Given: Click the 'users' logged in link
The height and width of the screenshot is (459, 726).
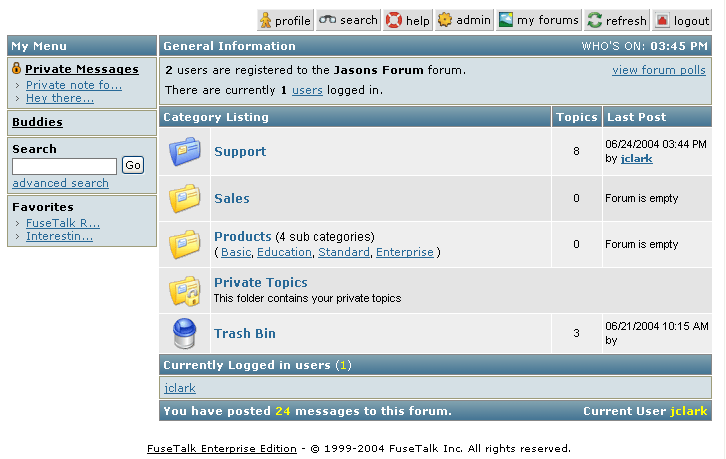Looking at the screenshot, I should pyautogui.click(x=307, y=90).
